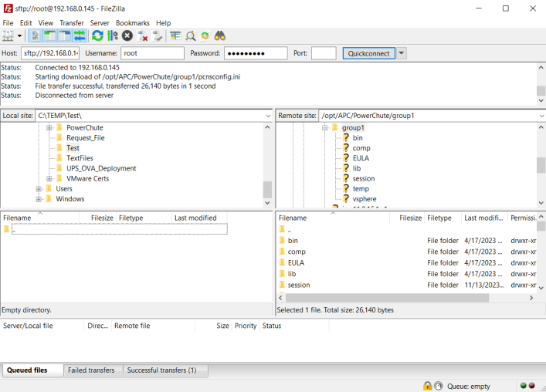Click the Password input field
The image size is (546, 392).
(256, 53)
